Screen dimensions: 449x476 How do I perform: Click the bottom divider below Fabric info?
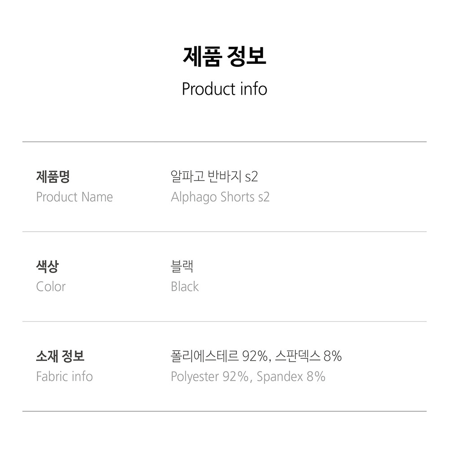click(x=224, y=411)
